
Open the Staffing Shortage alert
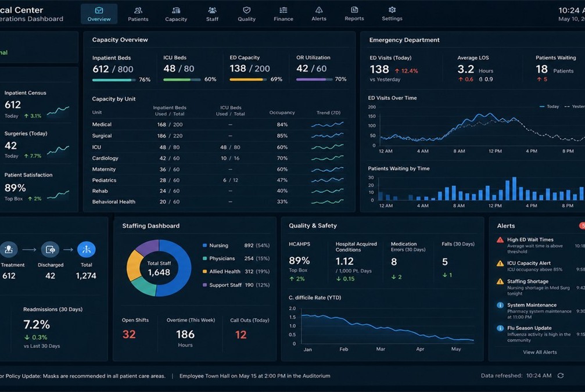(x=541, y=287)
